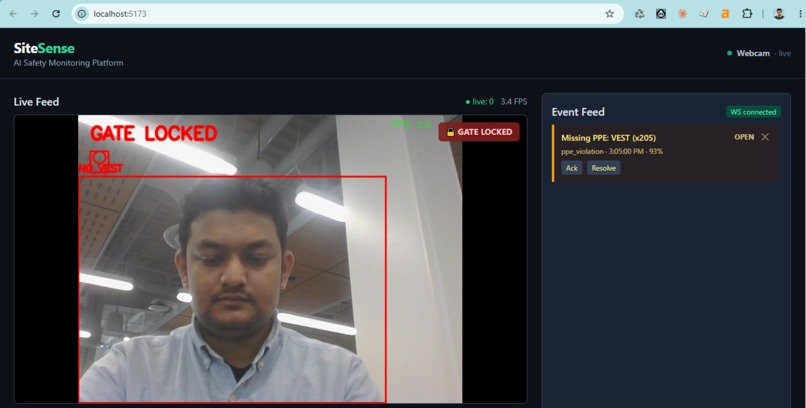Reload the localhost page
Image resolution: width=806 pixels, height=408 pixels.
[56, 14]
